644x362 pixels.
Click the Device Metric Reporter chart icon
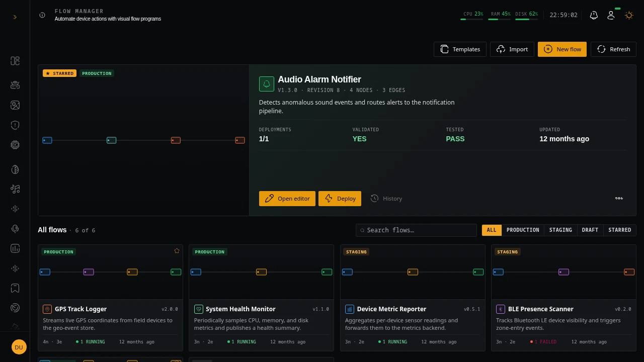coord(350,309)
